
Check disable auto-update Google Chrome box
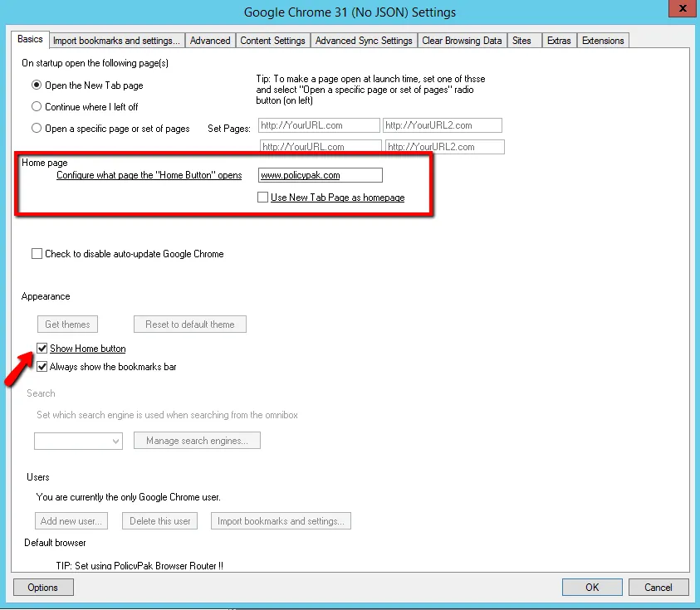[x=37, y=254]
